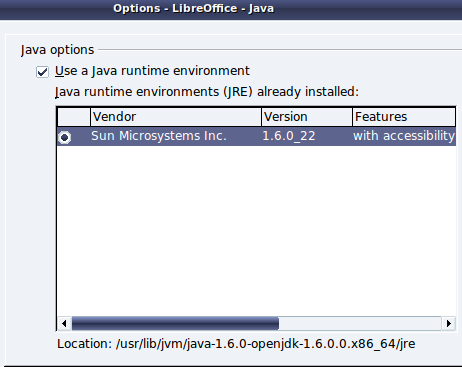This screenshot has width=462, height=367.
Task: Click the Vendor column header
Action: click(176, 117)
